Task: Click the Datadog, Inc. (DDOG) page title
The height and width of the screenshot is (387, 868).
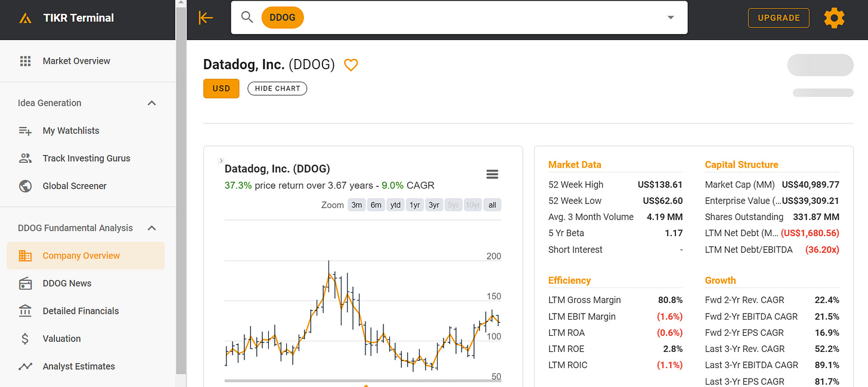Action: pyautogui.click(x=269, y=64)
